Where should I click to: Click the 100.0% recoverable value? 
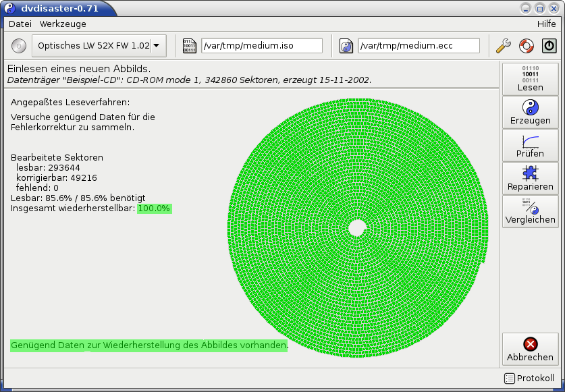[x=154, y=208]
